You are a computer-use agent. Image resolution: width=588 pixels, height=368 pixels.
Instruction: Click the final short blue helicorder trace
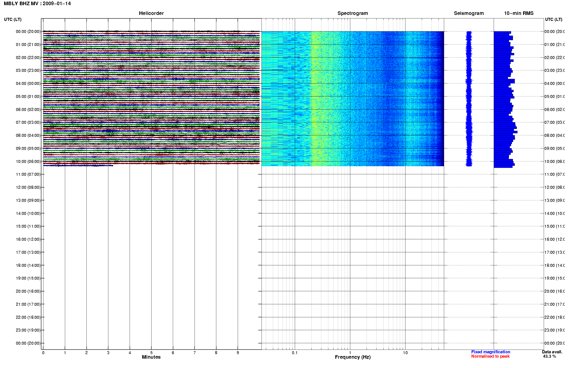[78, 166]
